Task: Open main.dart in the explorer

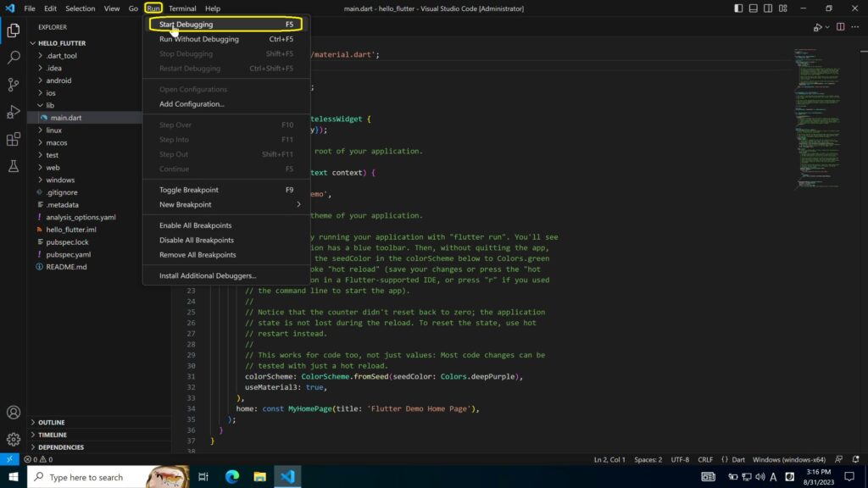Action: [x=85, y=118]
